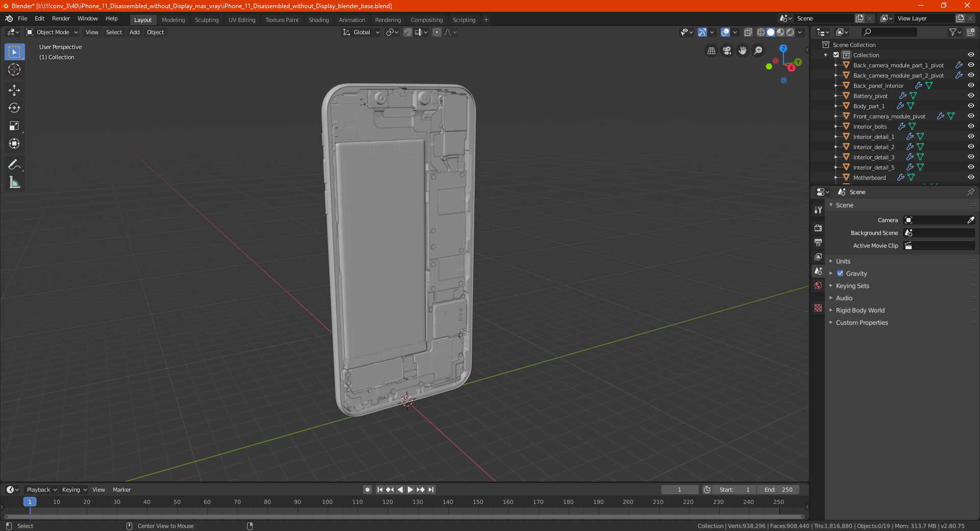Click the pan view hand icon
This screenshot has width=980, height=531.
pos(743,51)
